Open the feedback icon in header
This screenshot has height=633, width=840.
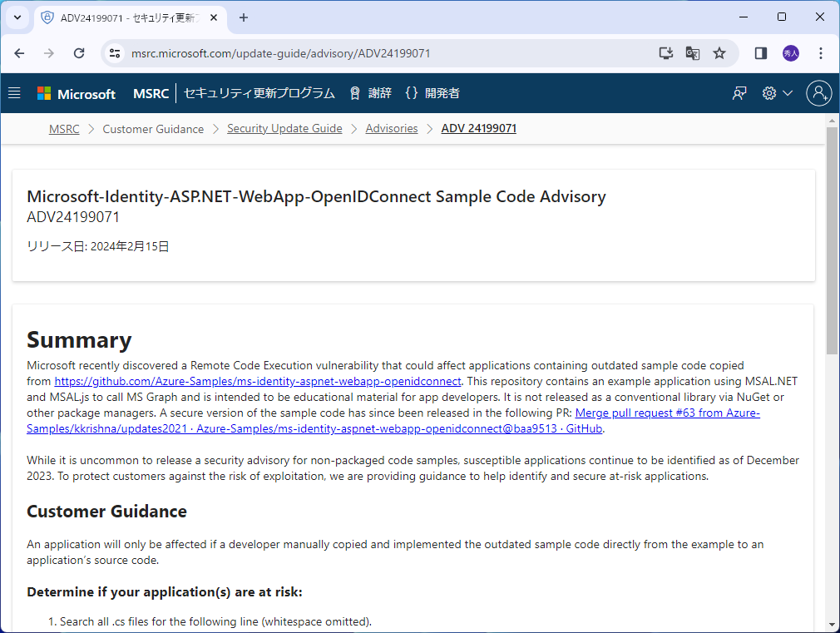[739, 93]
